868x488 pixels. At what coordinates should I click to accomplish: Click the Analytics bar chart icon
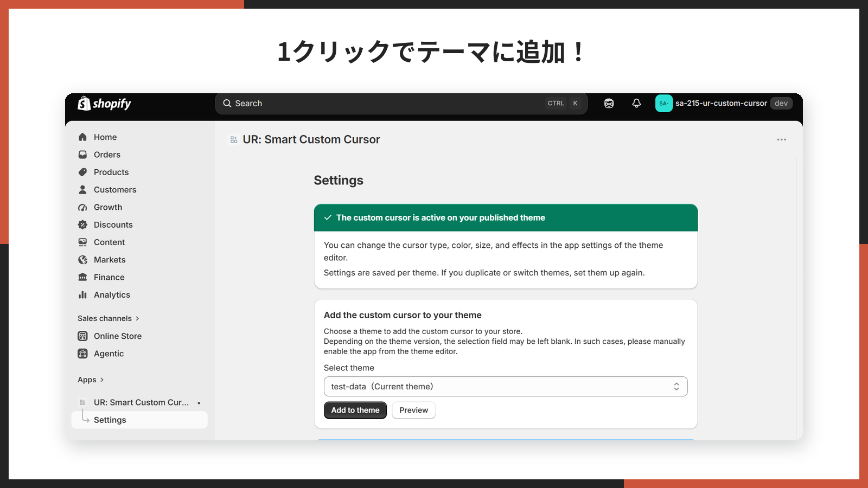82,295
